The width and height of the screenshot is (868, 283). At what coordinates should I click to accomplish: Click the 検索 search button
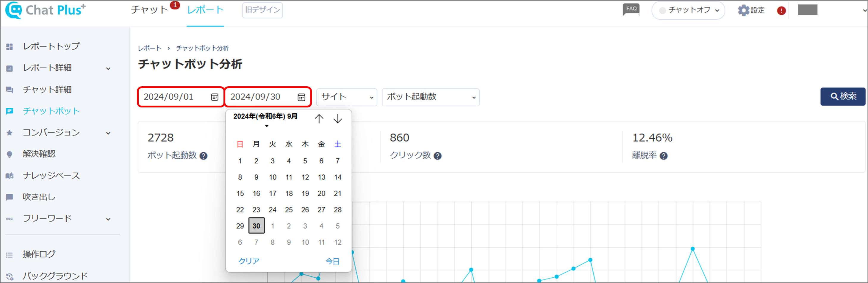[x=842, y=97]
